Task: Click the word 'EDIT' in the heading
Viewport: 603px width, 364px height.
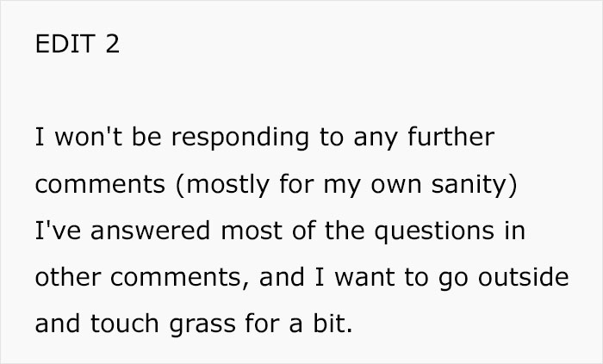Action: 65,45
